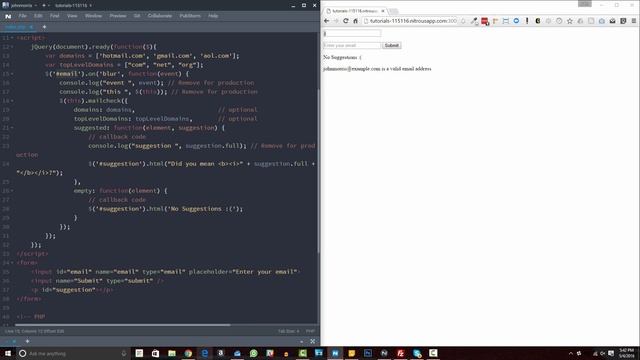This screenshot has width=640, height=360.
Task: Open Photoshop from the taskbar
Action: click(x=368, y=353)
